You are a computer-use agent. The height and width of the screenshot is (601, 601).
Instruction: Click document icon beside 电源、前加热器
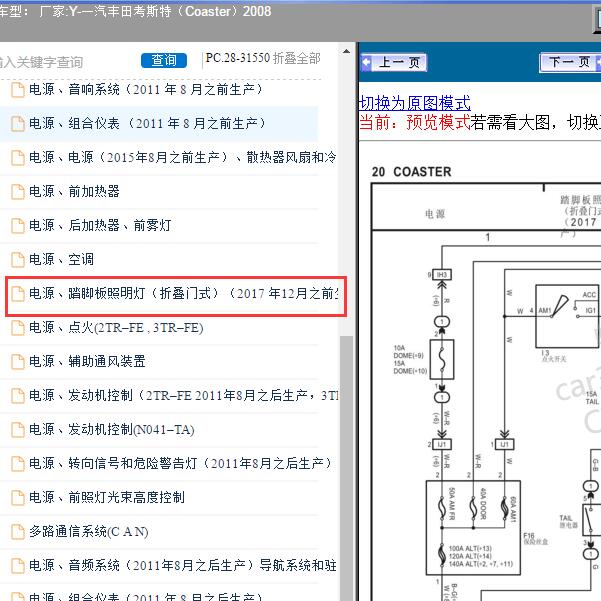pos(18,192)
